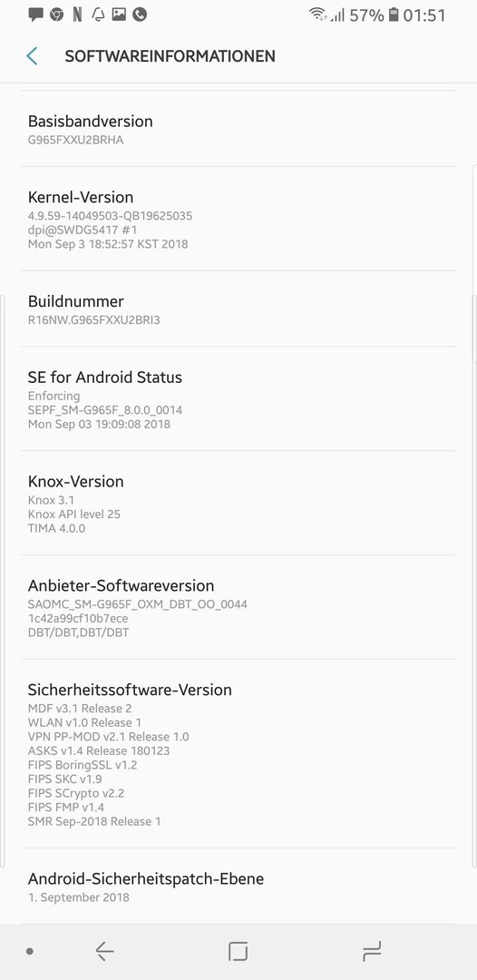Viewport: 477px width, 980px height.
Task: Select the Knox-Version entry
Action: [238, 503]
